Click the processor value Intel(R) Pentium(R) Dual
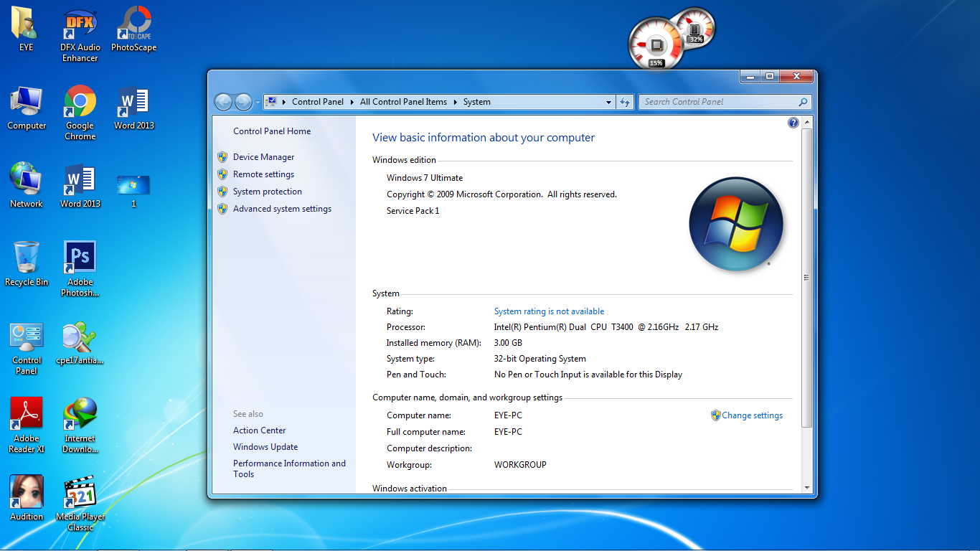Screen dimensions: 980x551 (606, 327)
